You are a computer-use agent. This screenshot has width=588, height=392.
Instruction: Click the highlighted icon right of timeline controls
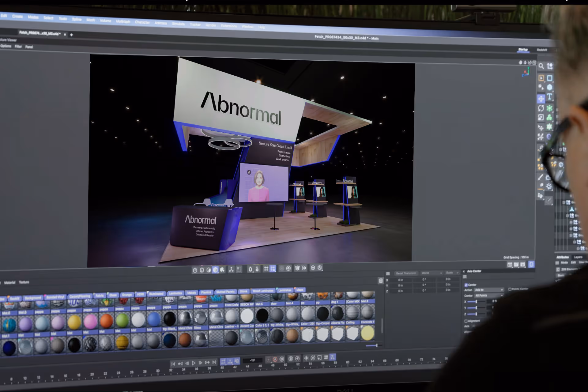[333, 357]
